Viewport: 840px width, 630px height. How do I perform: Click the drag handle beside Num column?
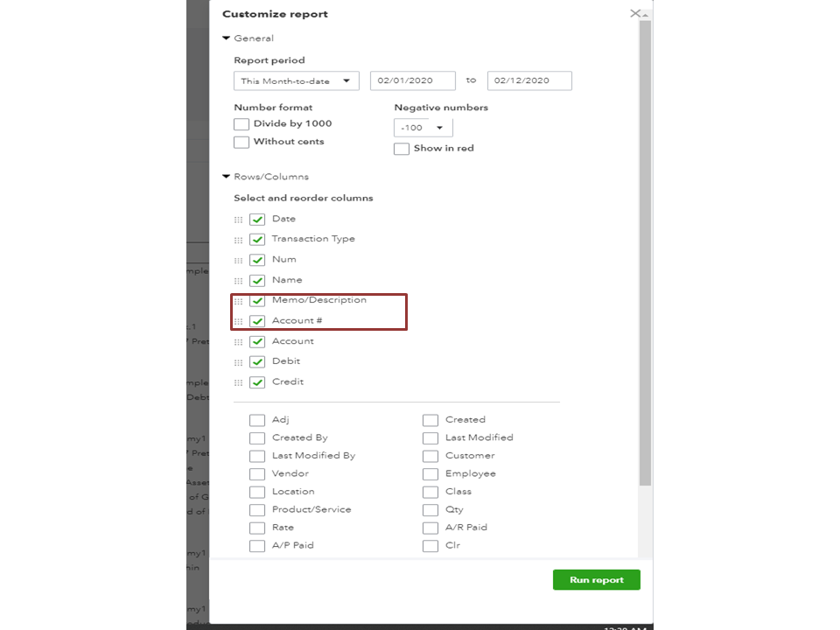239,261
